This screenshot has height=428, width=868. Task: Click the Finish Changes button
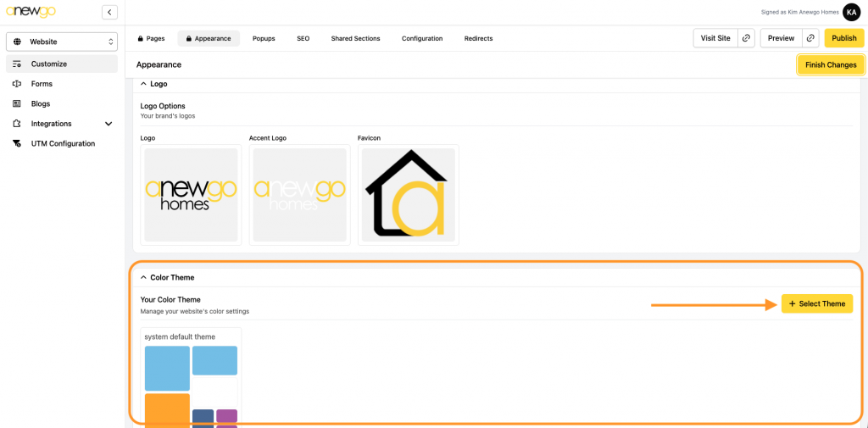coord(830,64)
